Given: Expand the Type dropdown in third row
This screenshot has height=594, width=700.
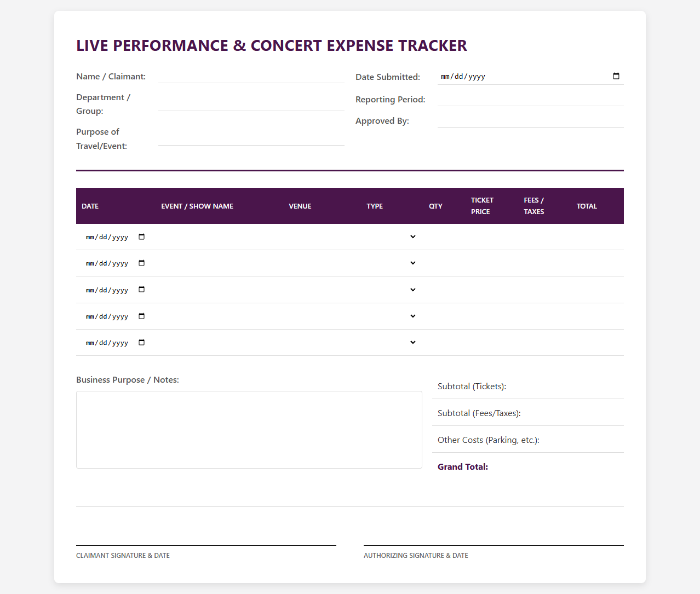Looking at the screenshot, I should 413,290.
